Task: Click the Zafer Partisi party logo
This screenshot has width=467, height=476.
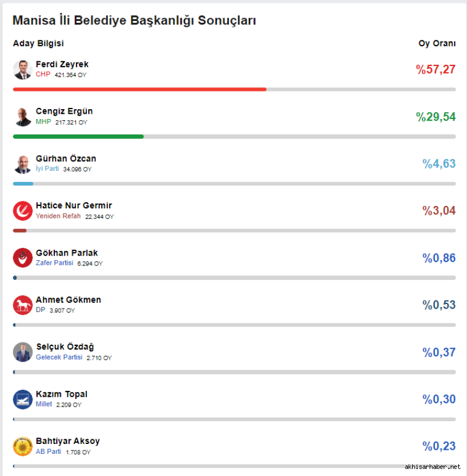Action: 23,258
